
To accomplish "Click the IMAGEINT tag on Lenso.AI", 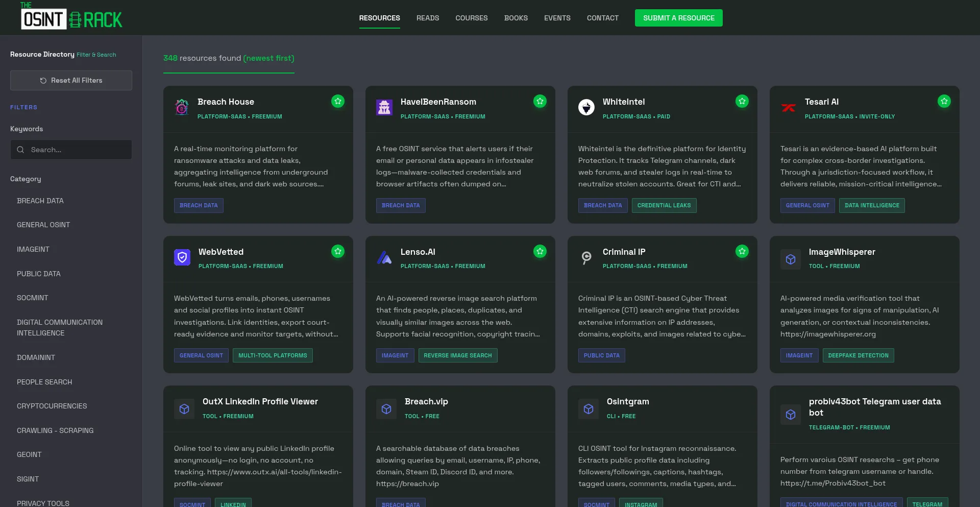I will coord(395,355).
